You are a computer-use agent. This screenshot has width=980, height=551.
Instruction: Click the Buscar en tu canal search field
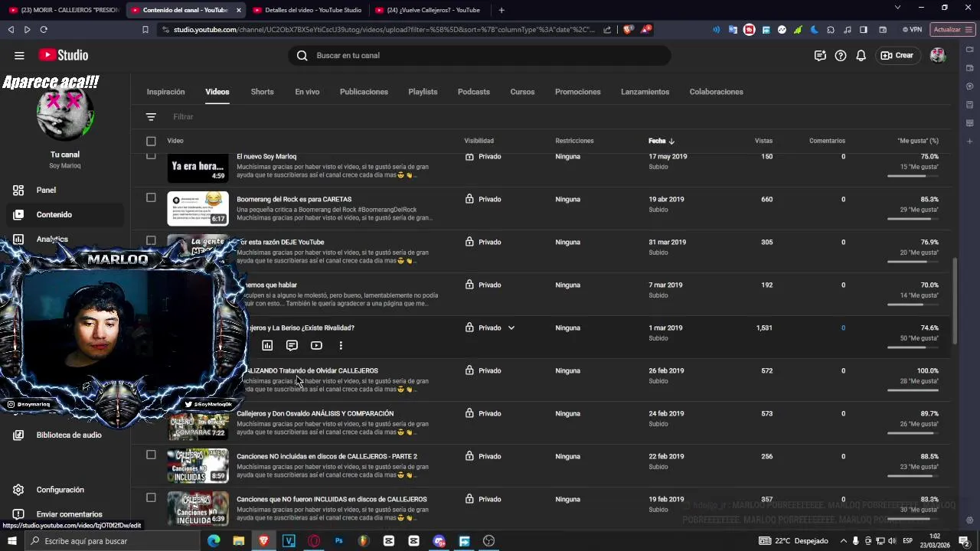coord(479,55)
